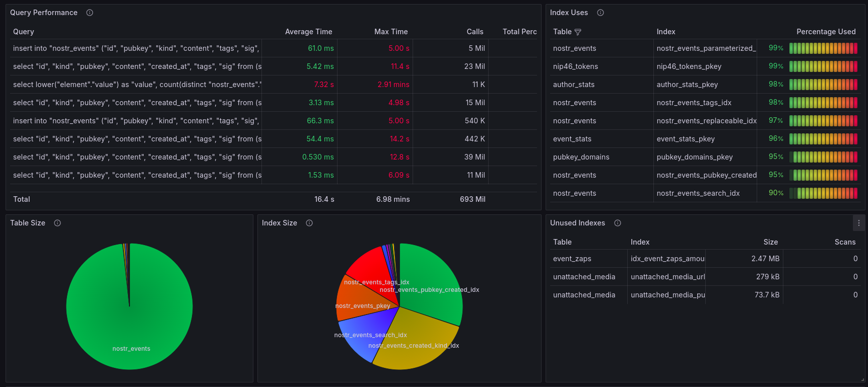
Task: Sort by the Average Time column header
Action: (308, 32)
